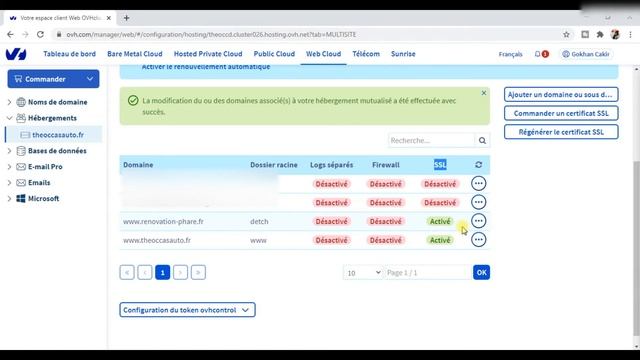
Task: Expand the Microsoft section
Action: point(9,198)
